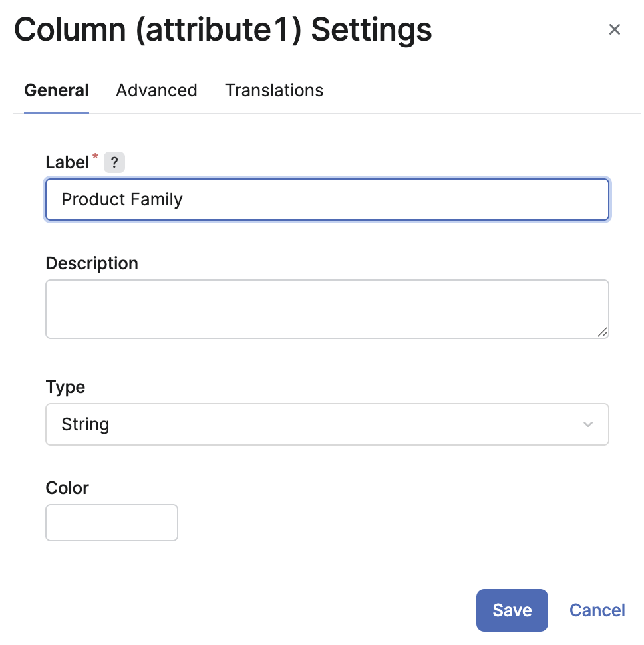Click the Type field caption
The height and width of the screenshot is (645, 644).
65,387
